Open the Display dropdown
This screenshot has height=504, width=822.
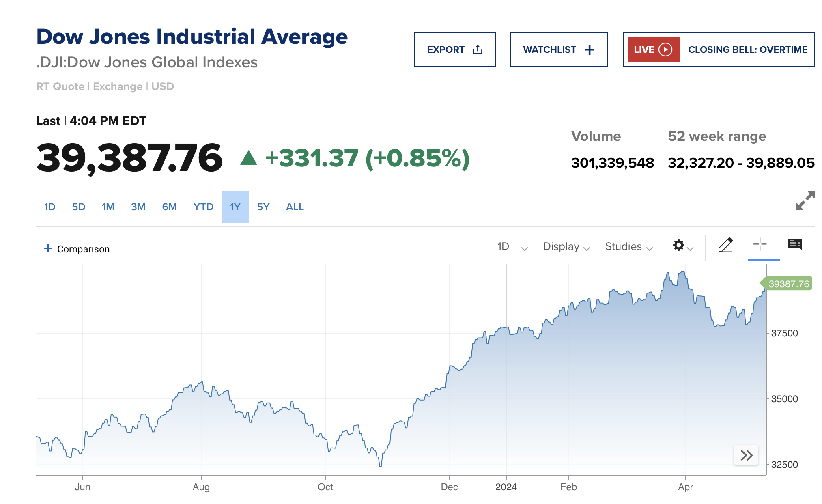click(x=566, y=247)
